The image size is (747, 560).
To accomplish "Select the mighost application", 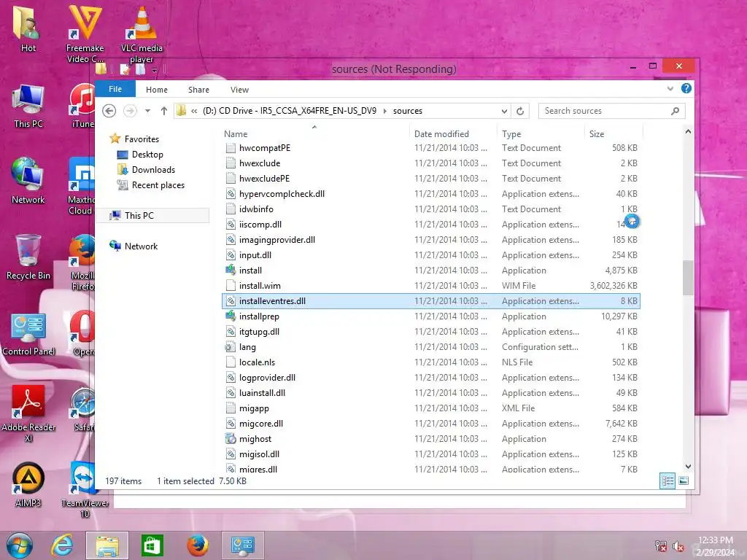I will pos(431,439).
